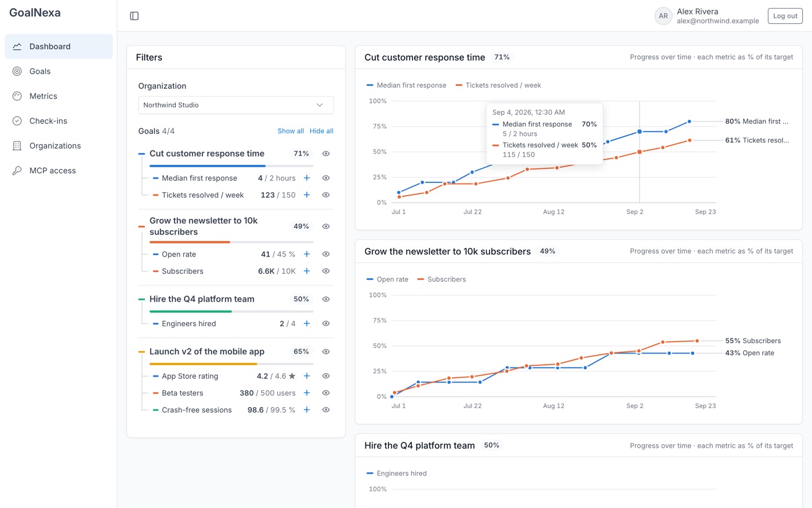
Task: Click the Sep 4 highlighted Median first response point
Action: (x=640, y=132)
